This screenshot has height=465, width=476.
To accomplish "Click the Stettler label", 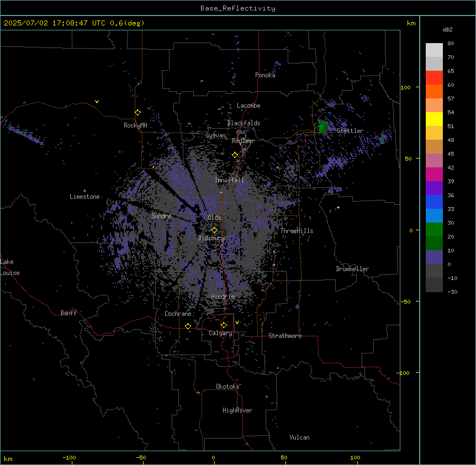I will tap(350, 131).
